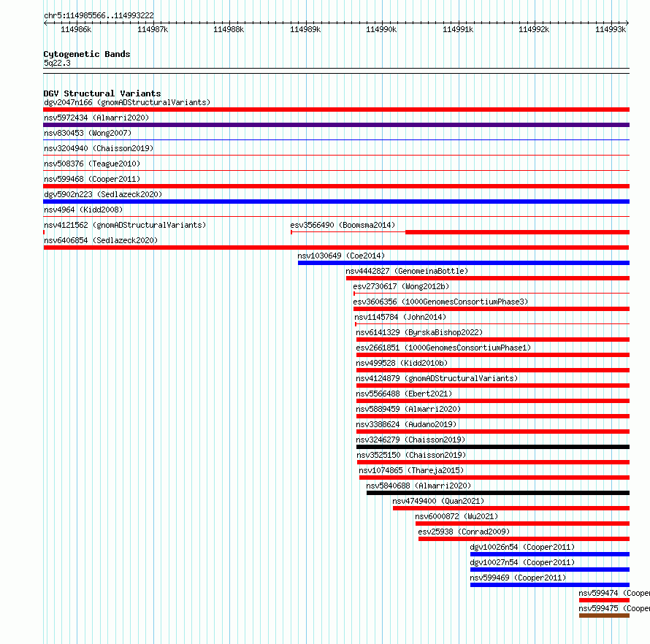Open nsv5566488 (Ebert2021) label
This screenshot has width=650, height=644.
[x=404, y=394]
